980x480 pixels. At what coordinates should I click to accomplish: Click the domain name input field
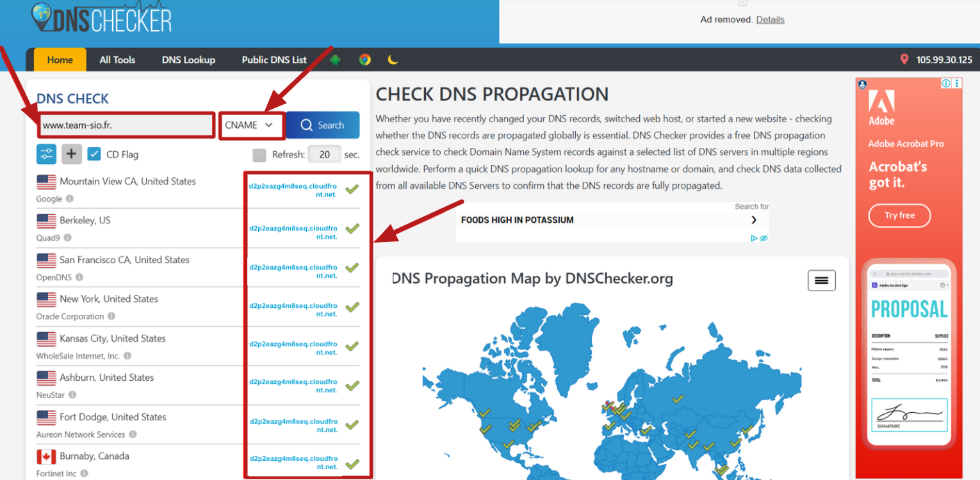pos(127,125)
